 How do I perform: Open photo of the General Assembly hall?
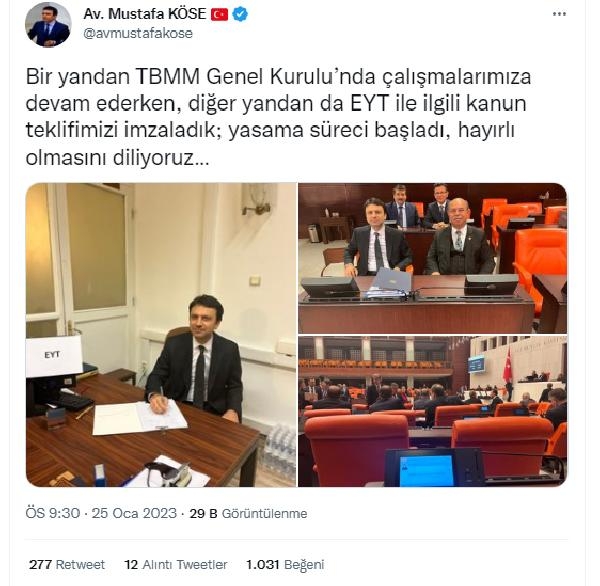pos(432,411)
